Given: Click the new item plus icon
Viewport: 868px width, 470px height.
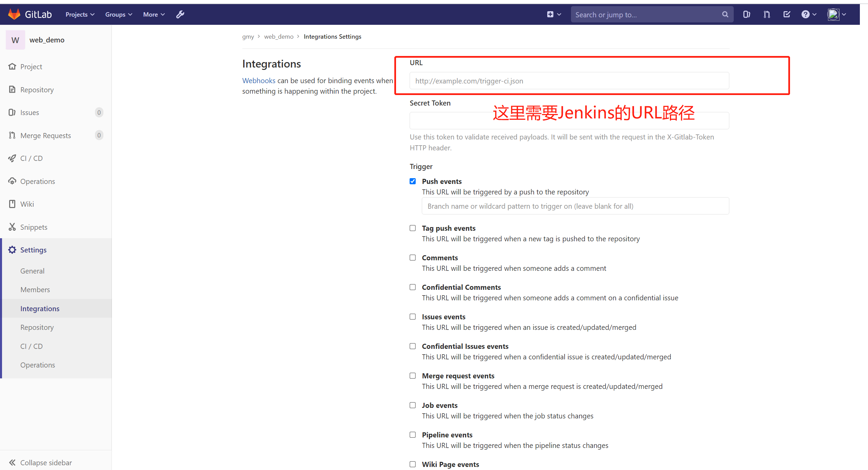Looking at the screenshot, I should [x=550, y=14].
